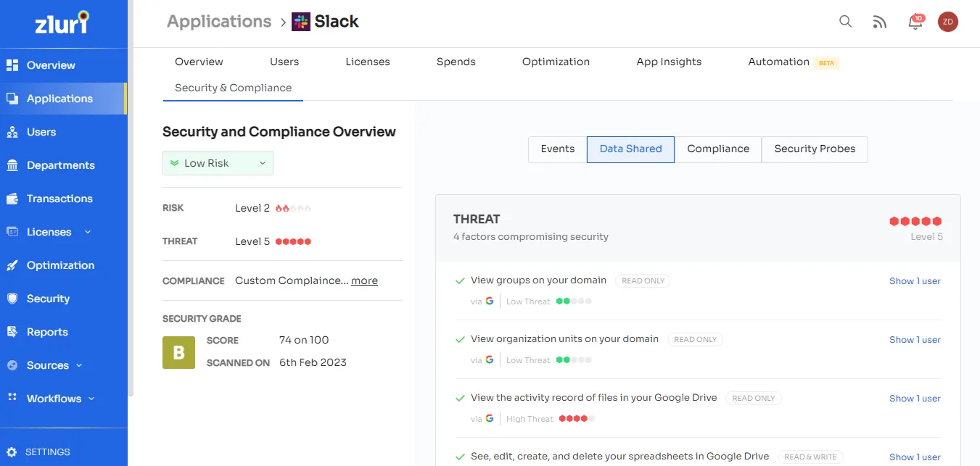Click the Sources globe icon in sidebar
Viewport: 980px width, 466px height.
pos(12,365)
